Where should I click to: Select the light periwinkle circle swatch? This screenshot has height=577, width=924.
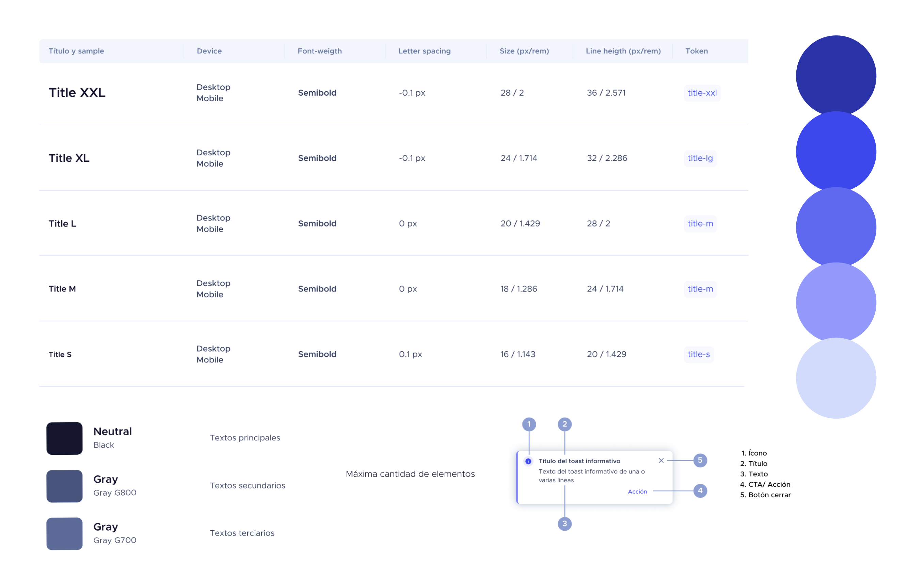(836, 302)
